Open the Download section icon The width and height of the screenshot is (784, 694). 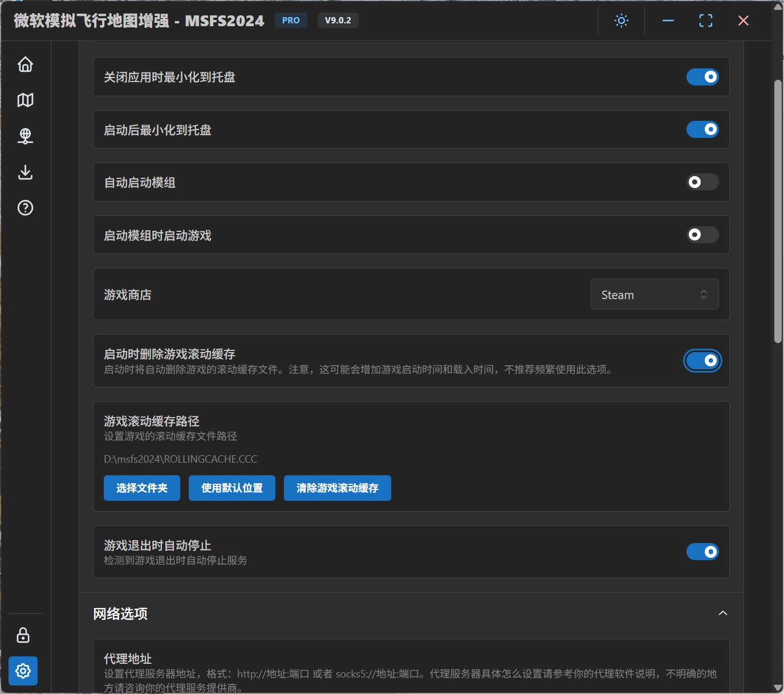[25, 172]
